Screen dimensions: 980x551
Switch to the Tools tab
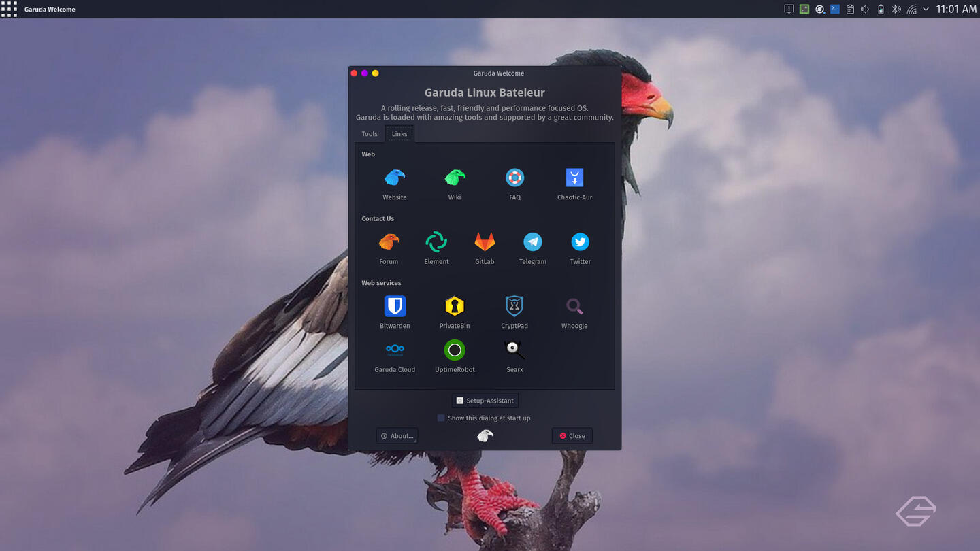(370, 134)
